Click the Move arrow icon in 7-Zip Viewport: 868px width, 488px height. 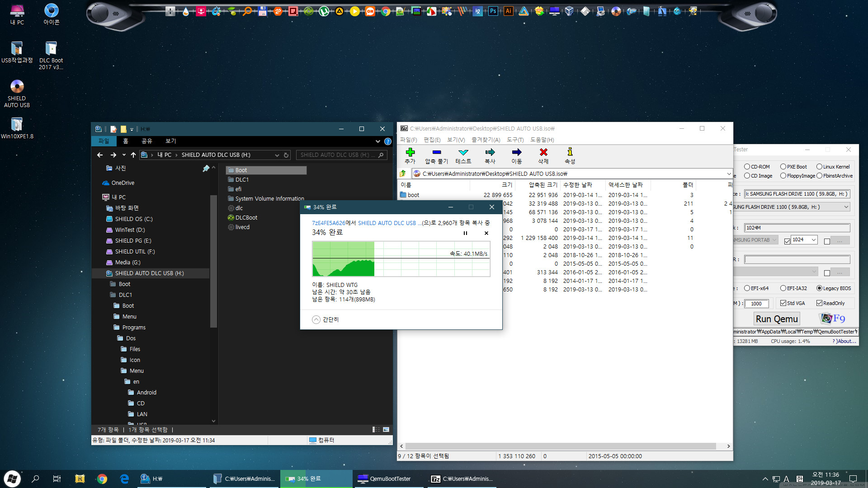pyautogui.click(x=516, y=152)
